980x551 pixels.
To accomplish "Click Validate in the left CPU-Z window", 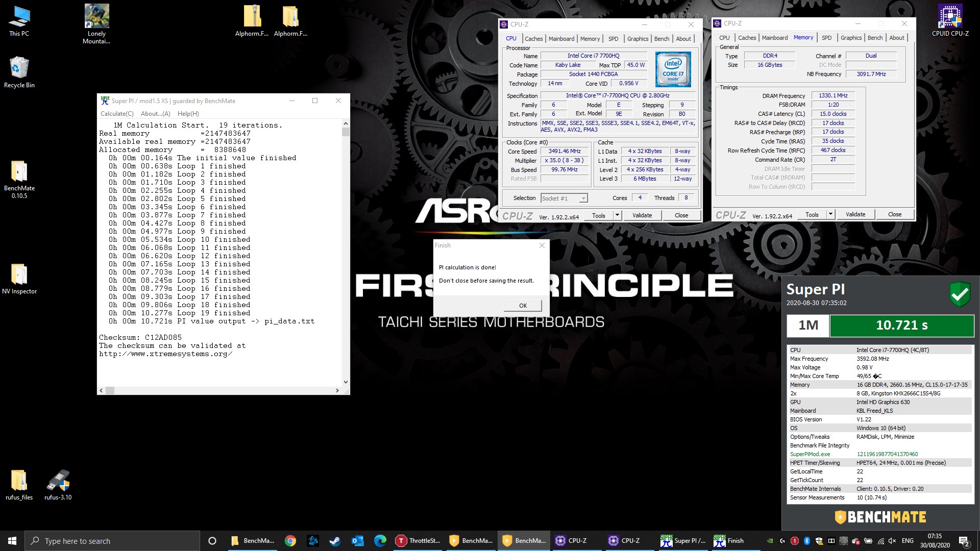I will (x=642, y=215).
